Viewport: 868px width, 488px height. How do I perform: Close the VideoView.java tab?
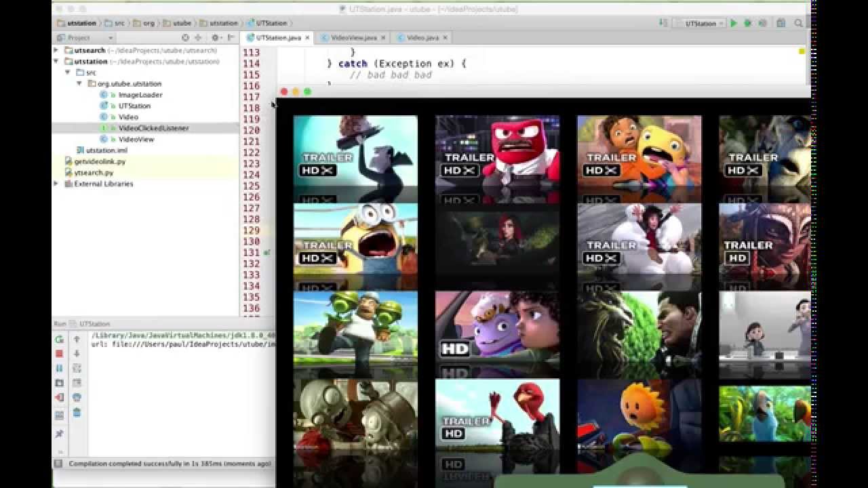(x=383, y=38)
